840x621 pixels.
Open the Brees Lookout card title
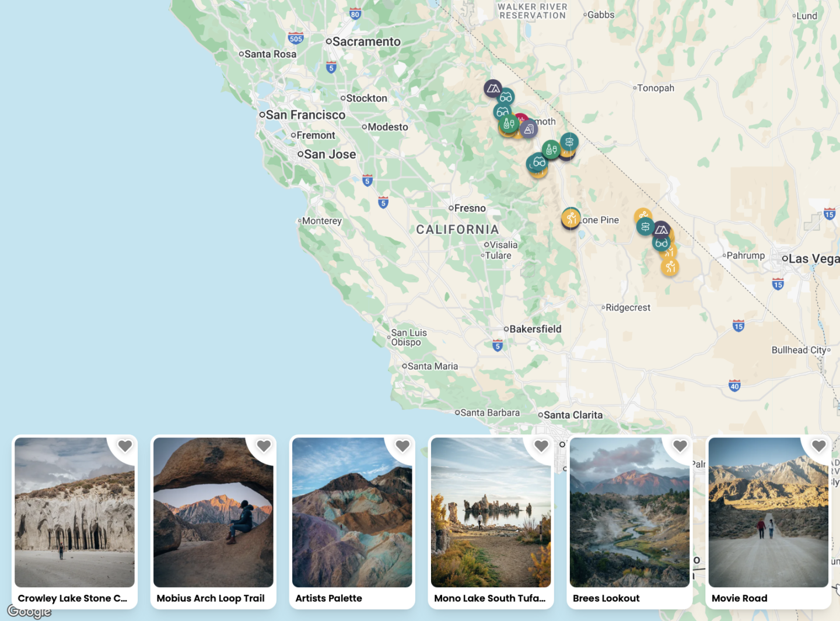point(606,598)
